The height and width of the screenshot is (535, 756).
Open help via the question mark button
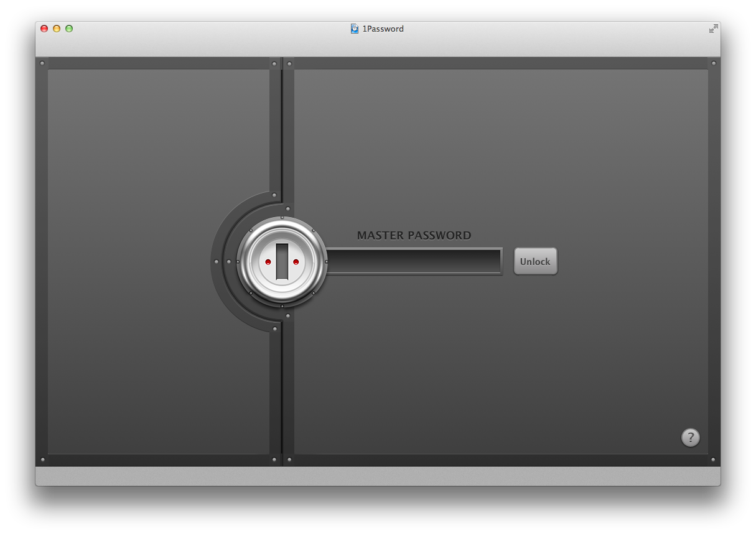click(690, 437)
